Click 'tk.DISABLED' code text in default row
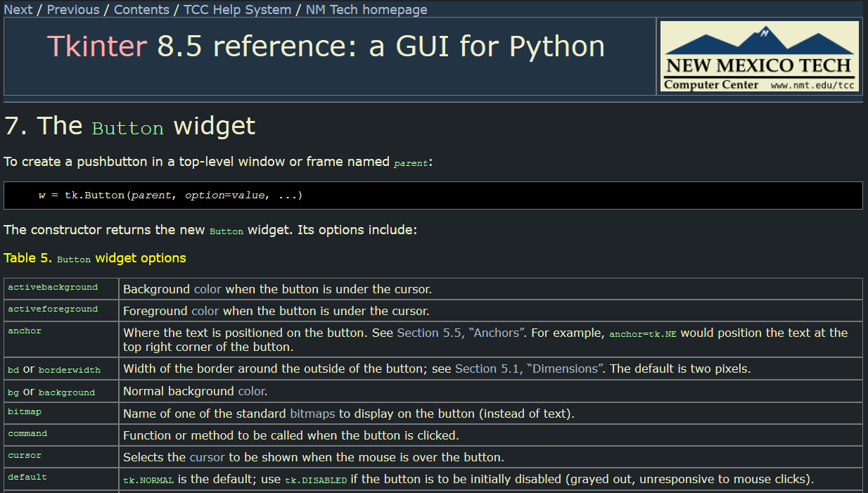The height and width of the screenshot is (493, 868). click(316, 480)
